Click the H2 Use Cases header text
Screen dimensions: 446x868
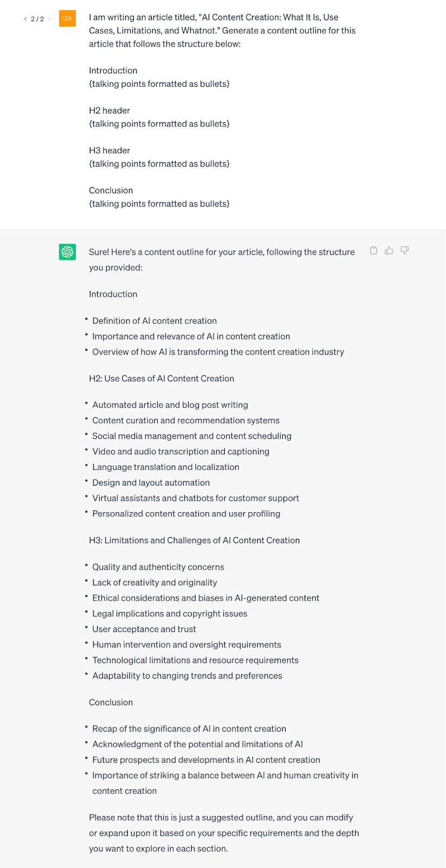click(161, 378)
